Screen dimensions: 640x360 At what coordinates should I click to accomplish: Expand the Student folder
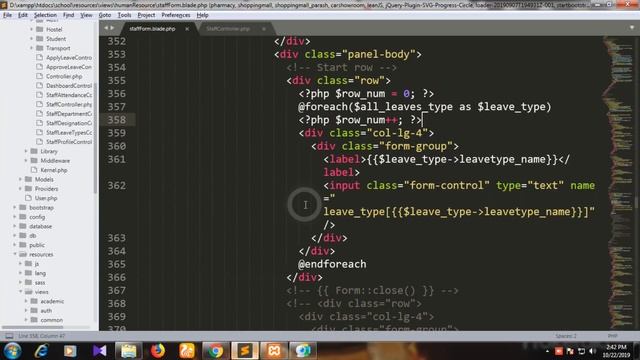pos(31,39)
